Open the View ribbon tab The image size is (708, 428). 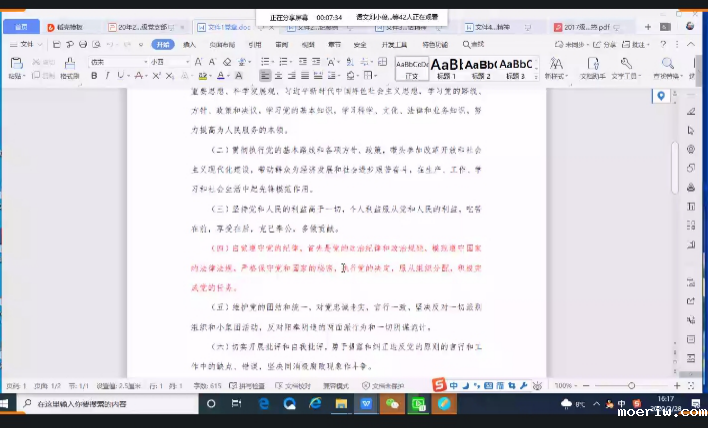pyautogui.click(x=308, y=45)
